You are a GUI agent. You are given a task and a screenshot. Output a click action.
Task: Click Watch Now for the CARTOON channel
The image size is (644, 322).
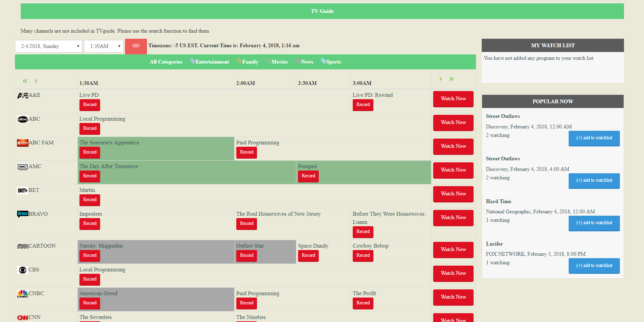coord(453,250)
